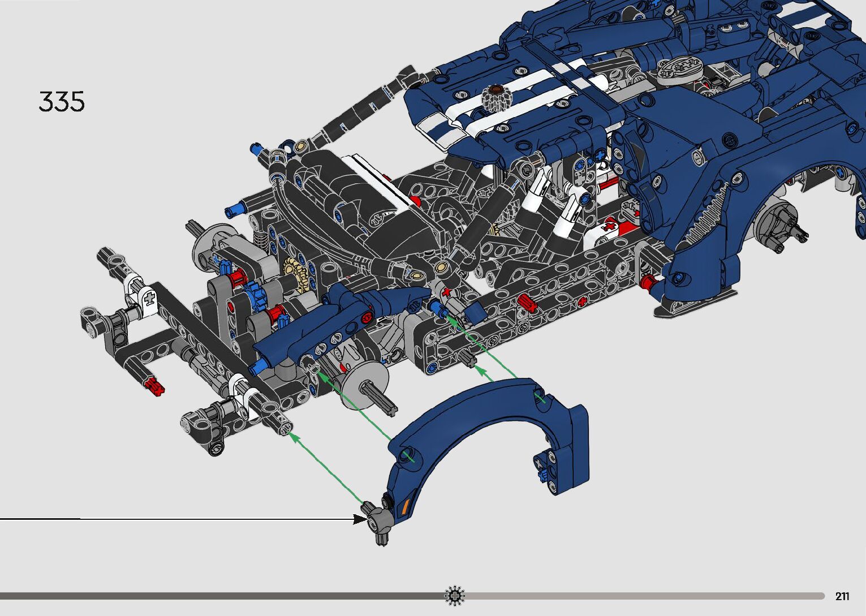Screen dimensions: 866x616
Task: Select the black gear on top of the hood
Action: [496, 97]
